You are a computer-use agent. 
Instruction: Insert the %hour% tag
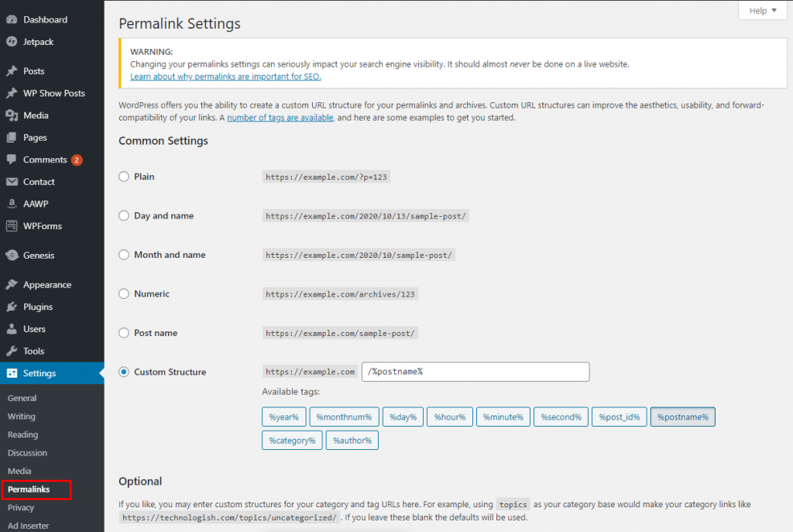pyautogui.click(x=450, y=417)
